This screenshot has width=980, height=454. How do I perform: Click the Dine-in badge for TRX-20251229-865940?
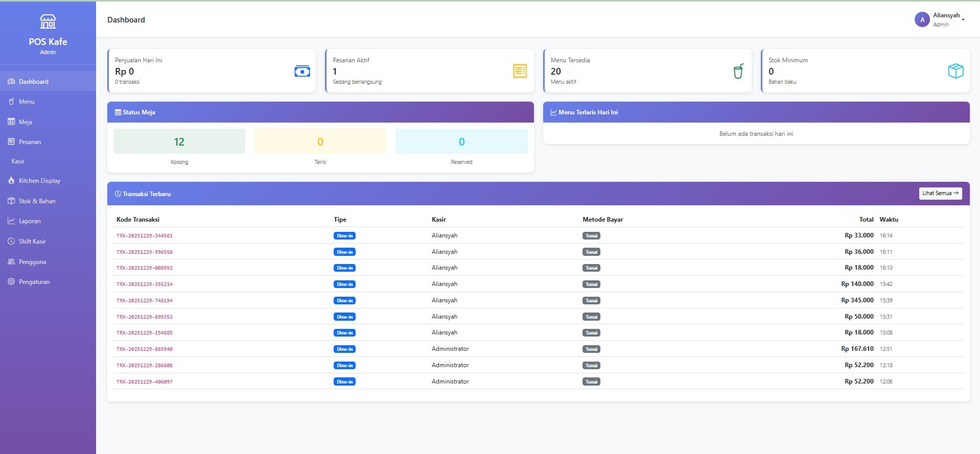tap(344, 349)
